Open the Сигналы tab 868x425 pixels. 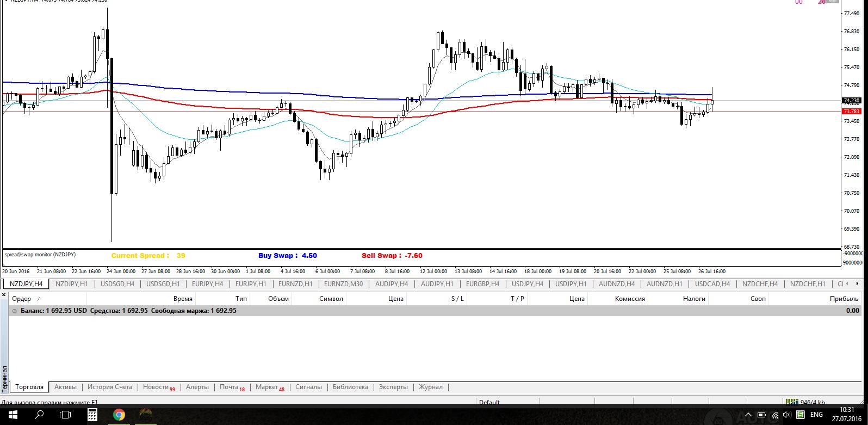point(308,387)
